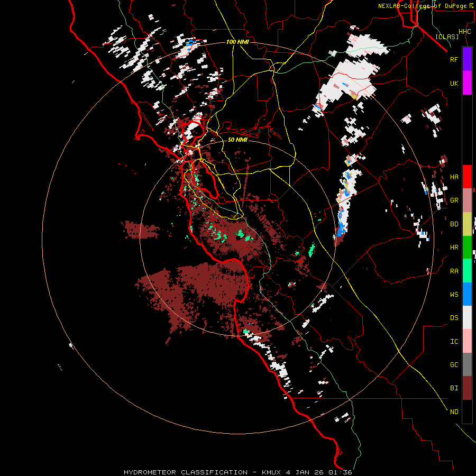Click the 'GC' legend label
476x476 pixels.
(454, 365)
